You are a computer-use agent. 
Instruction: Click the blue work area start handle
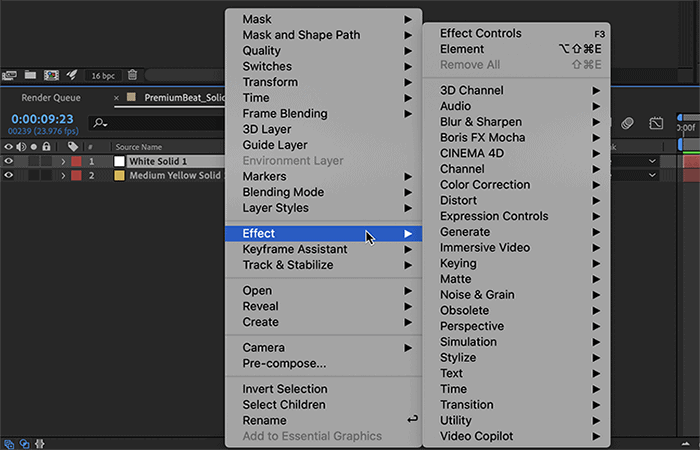[x=681, y=144]
